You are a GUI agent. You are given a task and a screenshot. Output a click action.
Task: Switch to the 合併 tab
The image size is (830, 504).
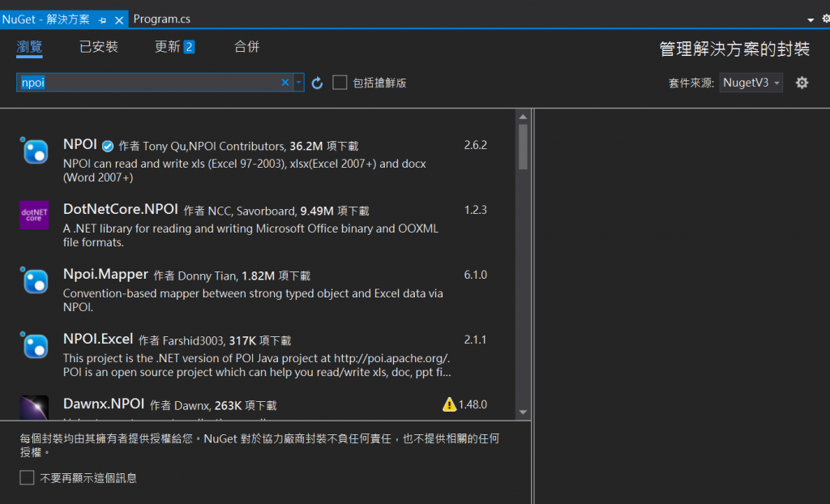click(x=246, y=46)
